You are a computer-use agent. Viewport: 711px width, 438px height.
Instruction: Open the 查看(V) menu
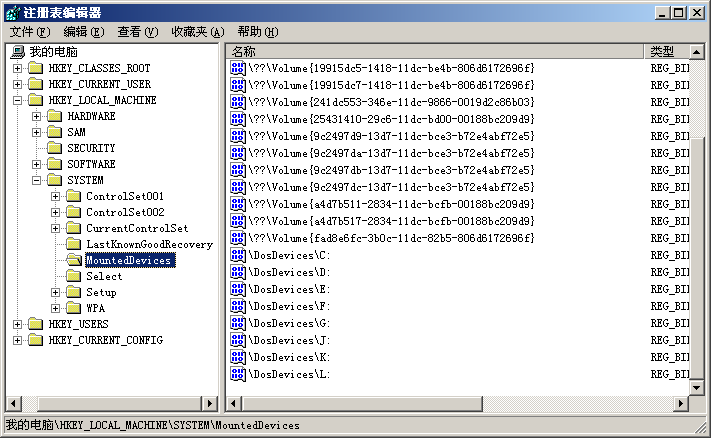138,32
